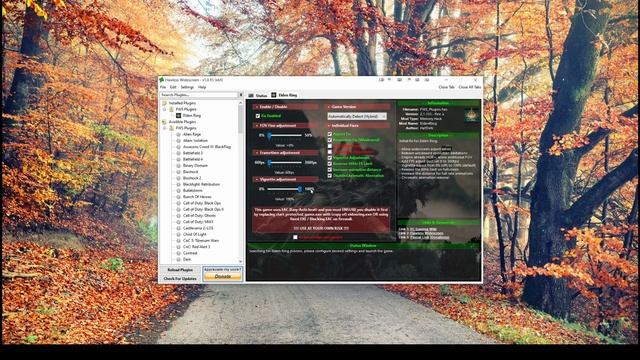The width and height of the screenshot is (640, 360).
Task: Click the icon beside Call of Duty: Ghosts
Action: click(178, 216)
